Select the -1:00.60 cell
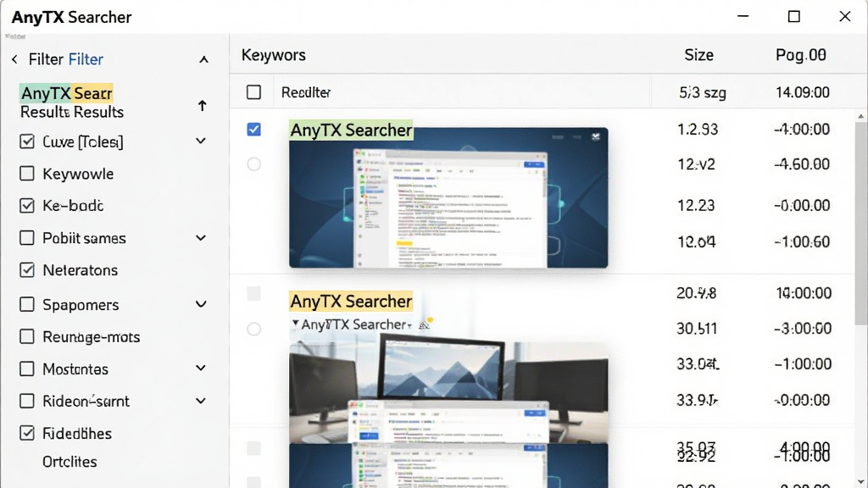The image size is (868, 488). (802, 241)
